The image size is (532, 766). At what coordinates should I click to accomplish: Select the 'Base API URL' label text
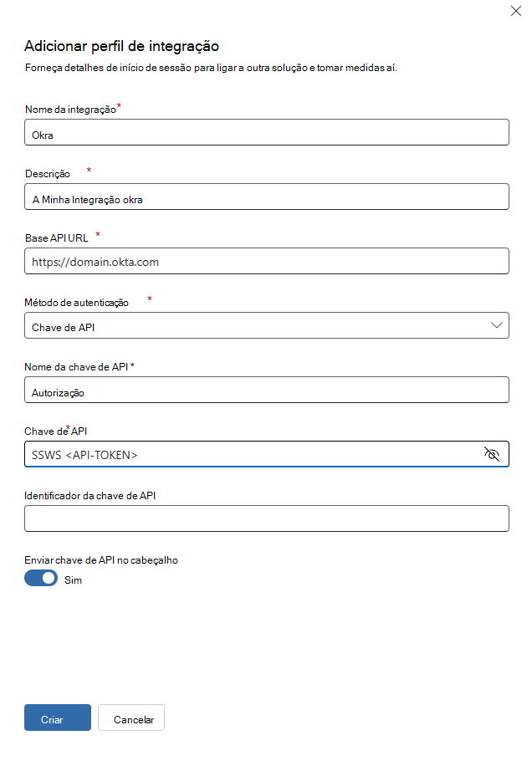tap(57, 237)
